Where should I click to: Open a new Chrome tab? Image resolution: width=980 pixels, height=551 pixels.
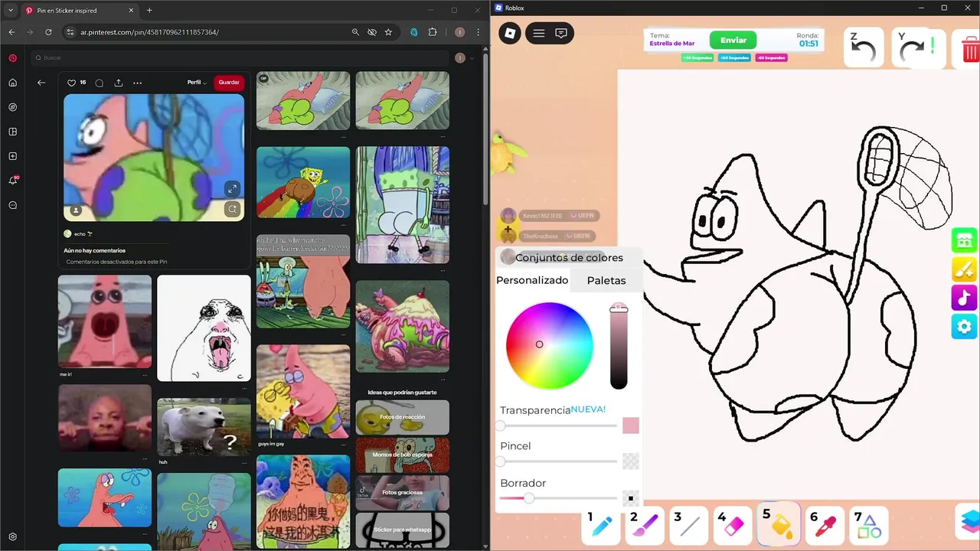pos(149,11)
